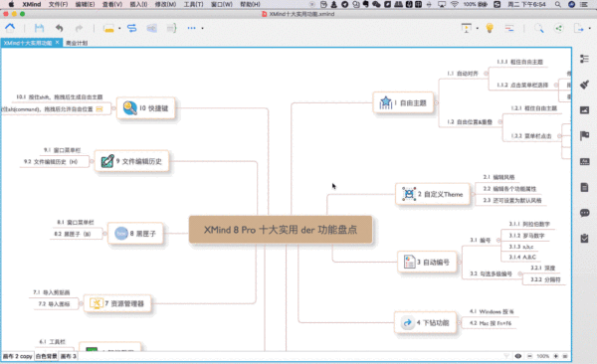
Task: Open the Markers flag panel in sidebar
Action: (x=584, y=135)
